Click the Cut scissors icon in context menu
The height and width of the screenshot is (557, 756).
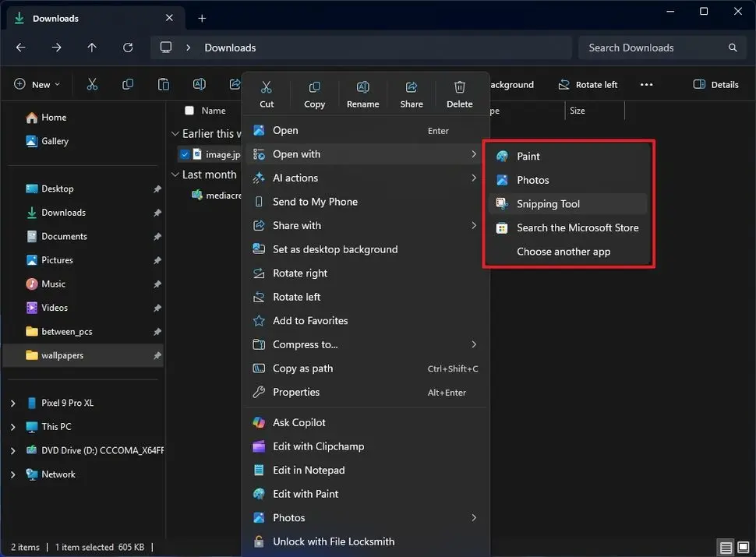coord(267,87)
